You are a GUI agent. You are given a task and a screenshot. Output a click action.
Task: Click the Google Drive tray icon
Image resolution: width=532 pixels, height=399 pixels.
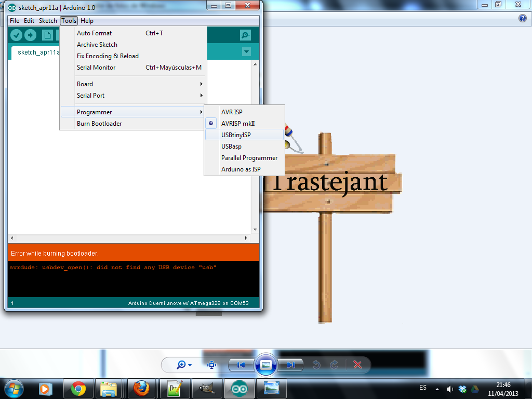(474, 389)
